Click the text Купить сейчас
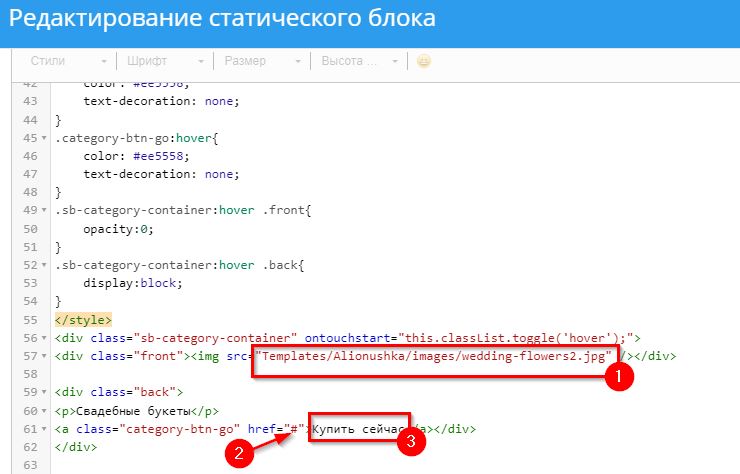The width and height of the screenshot is (740, 474). (x=359, y=429)
